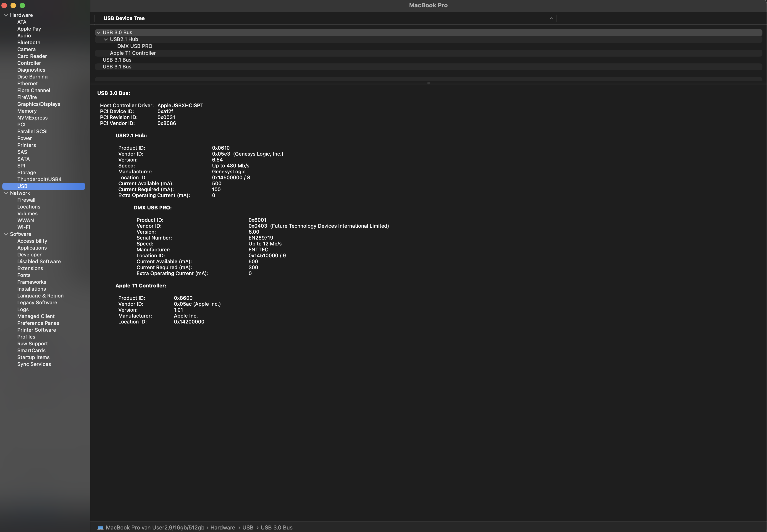The width and height of the screenshot is (767, 532).
Task: Select Volumes under Network
Action: click(x=27, y=214)
